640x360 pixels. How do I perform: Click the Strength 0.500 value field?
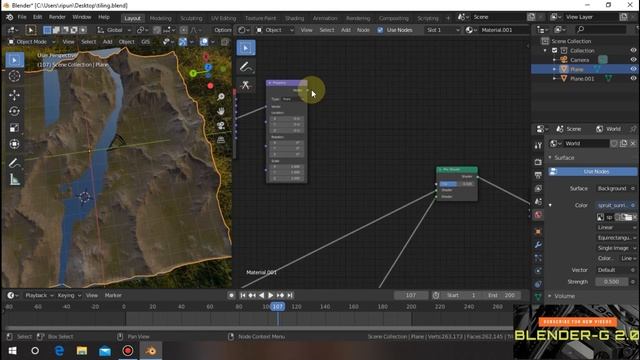coord(611,282)
